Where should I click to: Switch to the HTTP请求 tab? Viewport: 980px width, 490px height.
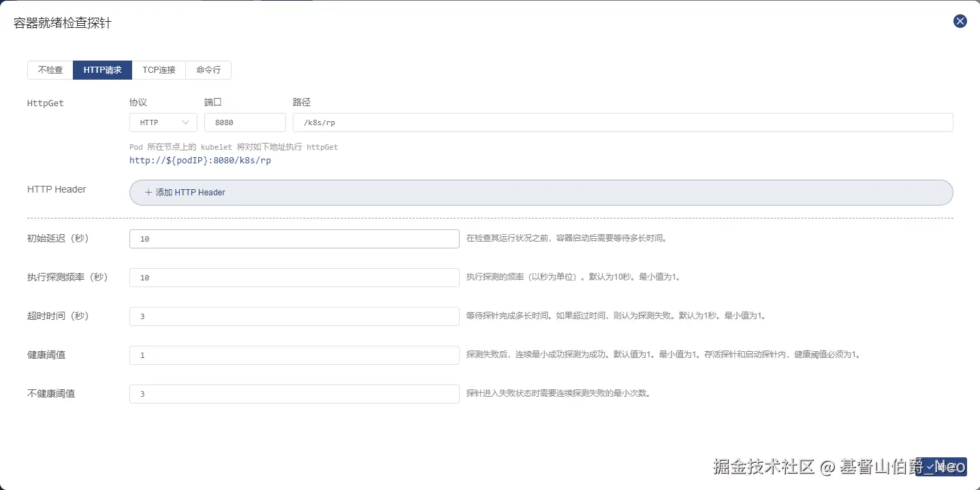[x=103, y=70]
